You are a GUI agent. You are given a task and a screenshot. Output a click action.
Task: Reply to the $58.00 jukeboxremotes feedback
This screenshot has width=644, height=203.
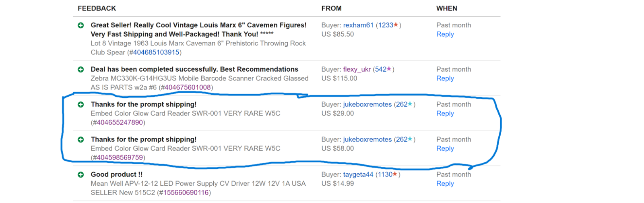[445, 149]
